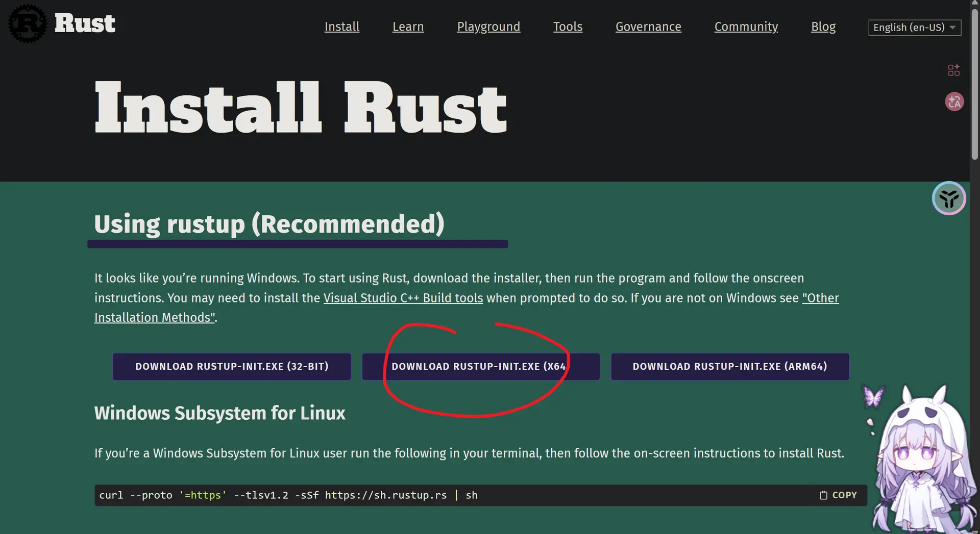Click the pink translate extension icon
980x534 pixels.
954,101
